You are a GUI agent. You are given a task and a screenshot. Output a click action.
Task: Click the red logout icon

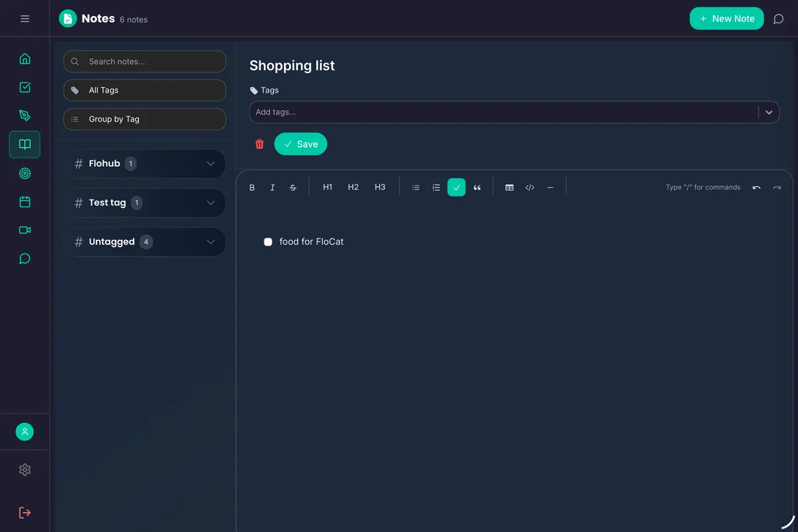(x=25, y=513)
